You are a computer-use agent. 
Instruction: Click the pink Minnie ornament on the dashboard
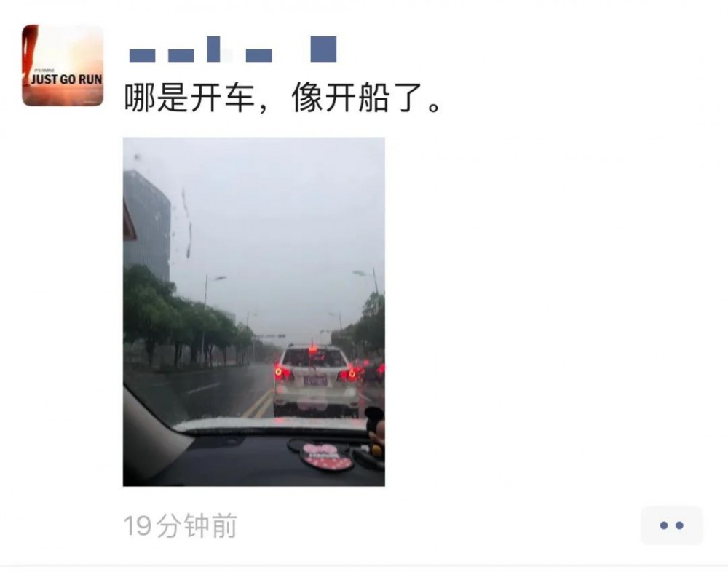[325, 456]
